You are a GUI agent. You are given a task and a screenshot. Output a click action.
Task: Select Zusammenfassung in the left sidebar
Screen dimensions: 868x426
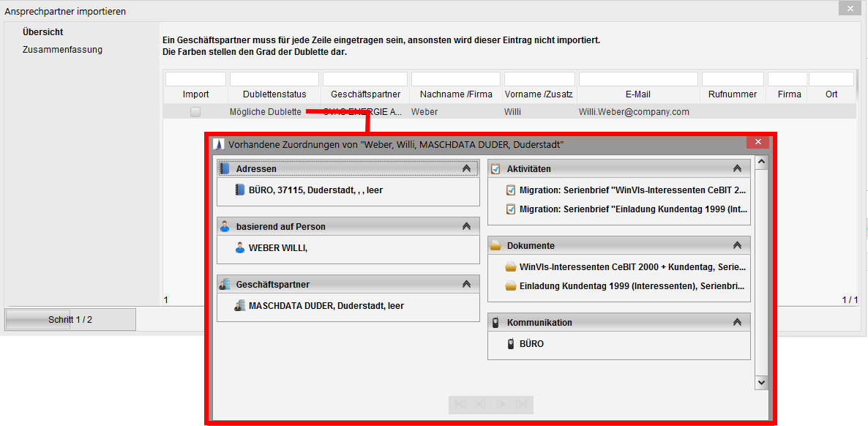[62, 50]
